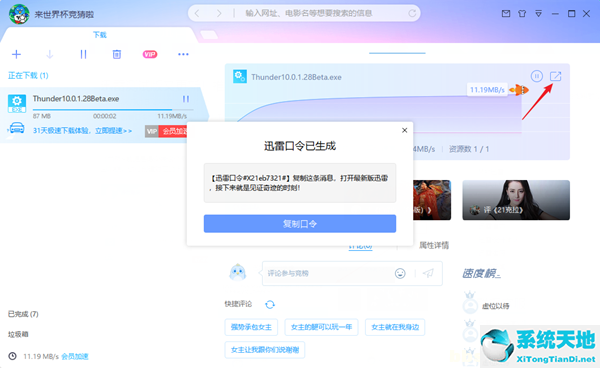
Task: Click the 下载 tab
Action: pyautogui.click(x=99, y=35)
